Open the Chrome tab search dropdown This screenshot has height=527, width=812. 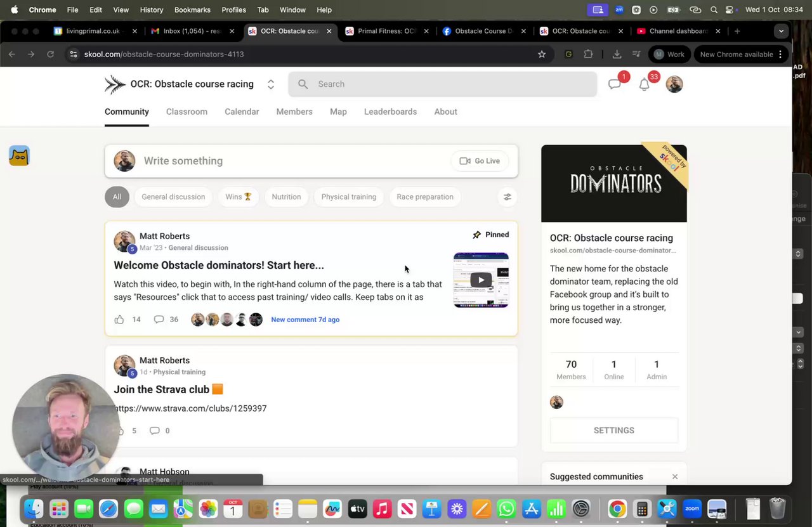[x=781, y=31]
